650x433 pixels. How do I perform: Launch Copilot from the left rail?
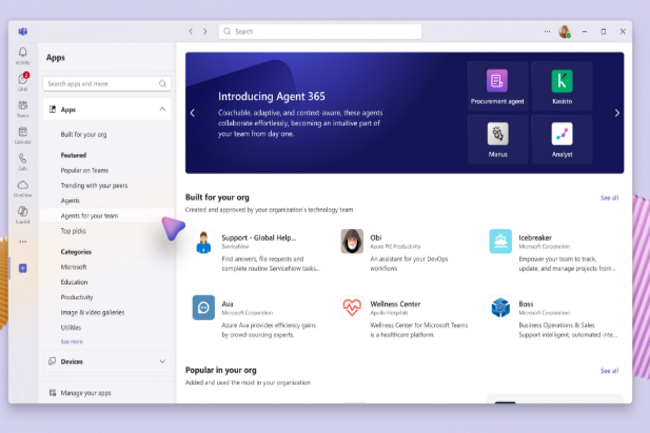point(22,213)
